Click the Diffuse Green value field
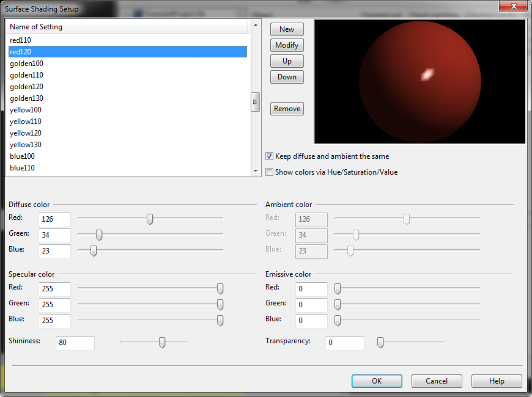 tap(54, 236)
